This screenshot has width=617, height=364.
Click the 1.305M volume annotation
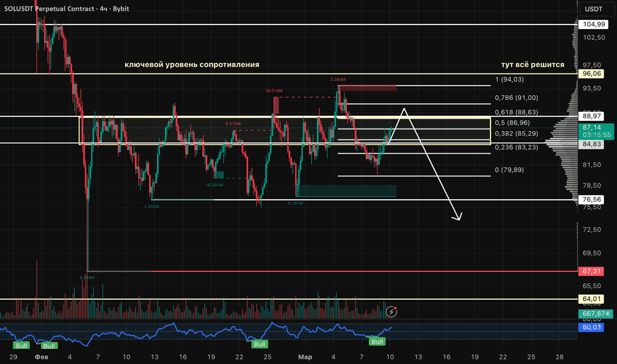[x=152, y=206]
